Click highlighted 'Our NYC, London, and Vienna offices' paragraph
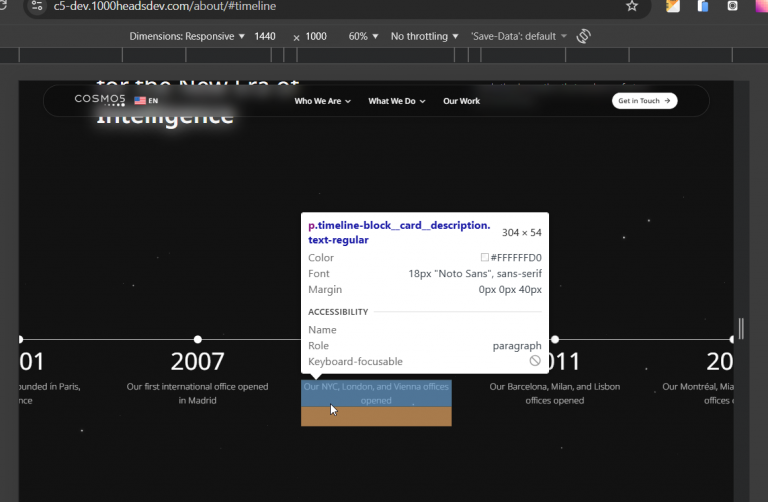The width and height of the screenshot is (768, 502). pyautogui.click(x=376, y=393)
